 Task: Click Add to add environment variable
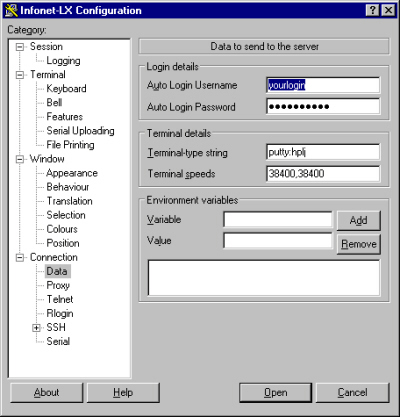(358, 220)
